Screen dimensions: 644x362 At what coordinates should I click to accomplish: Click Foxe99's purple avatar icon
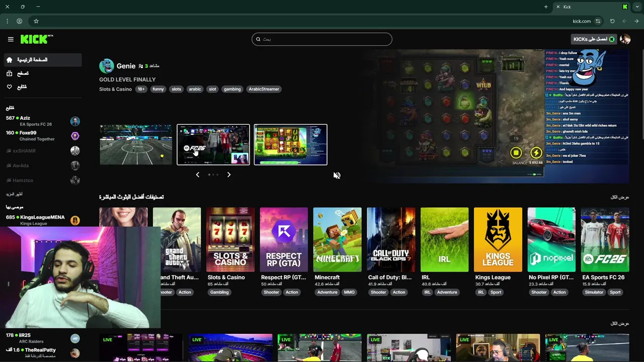pos(75,136)
